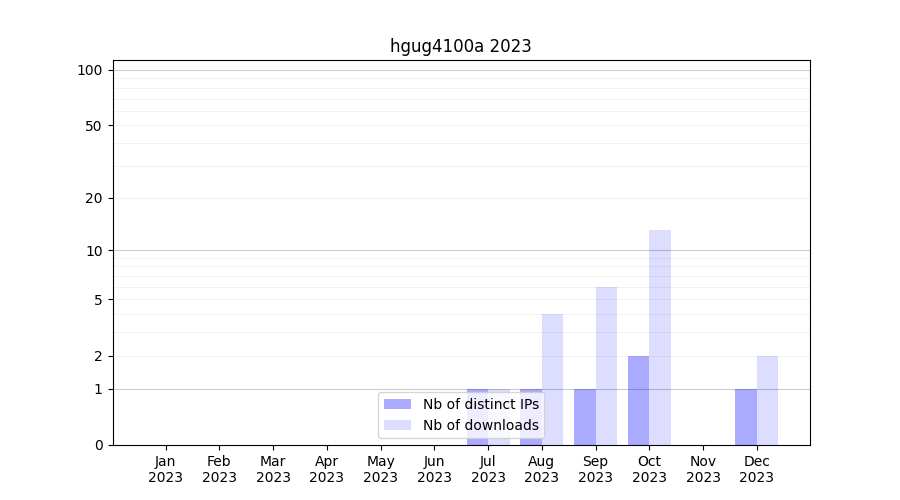This screenshot has height=500, width=900.
Task: Click the Jan 2023 x-axis label
Action: tap(165, 469)
